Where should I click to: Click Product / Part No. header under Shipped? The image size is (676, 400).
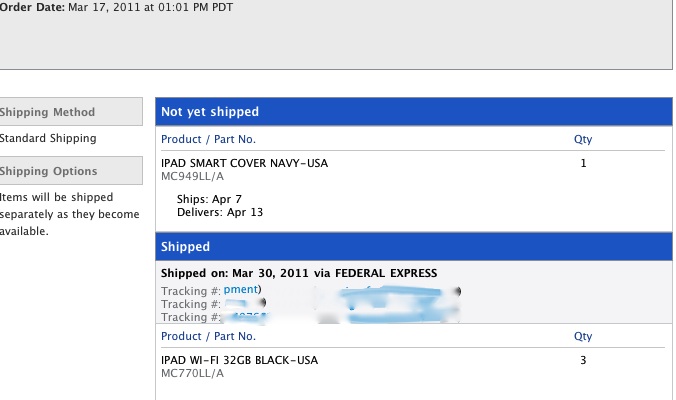pyautogui.click(x=208, y=337)
